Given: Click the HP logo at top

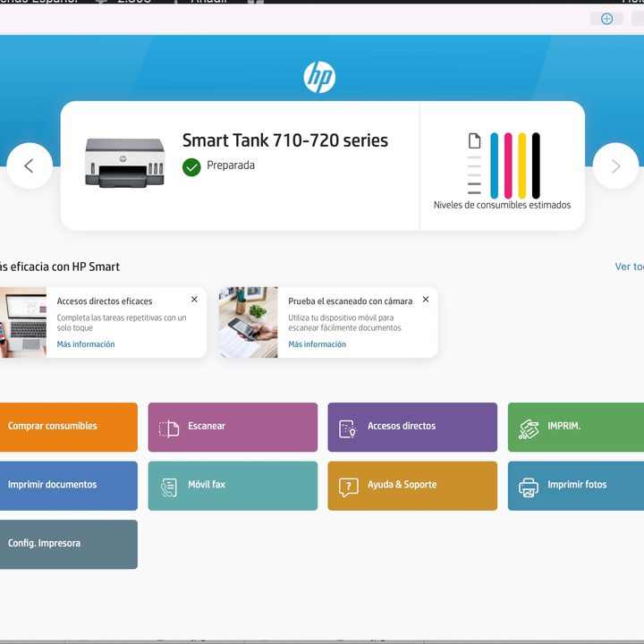Looking at the screenshot, I should point(319,78).
